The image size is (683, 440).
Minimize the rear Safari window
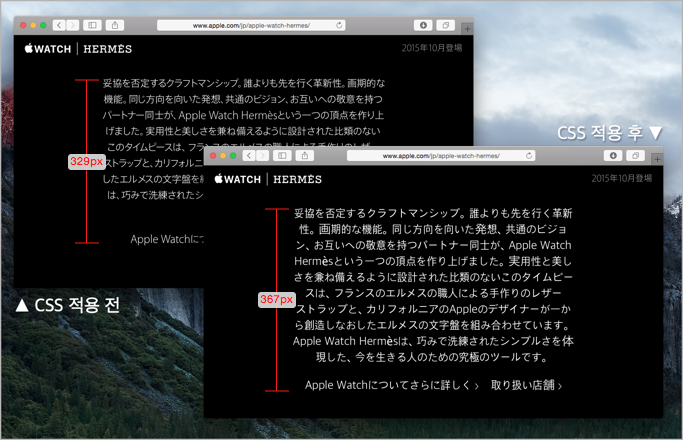pos(33,25)
